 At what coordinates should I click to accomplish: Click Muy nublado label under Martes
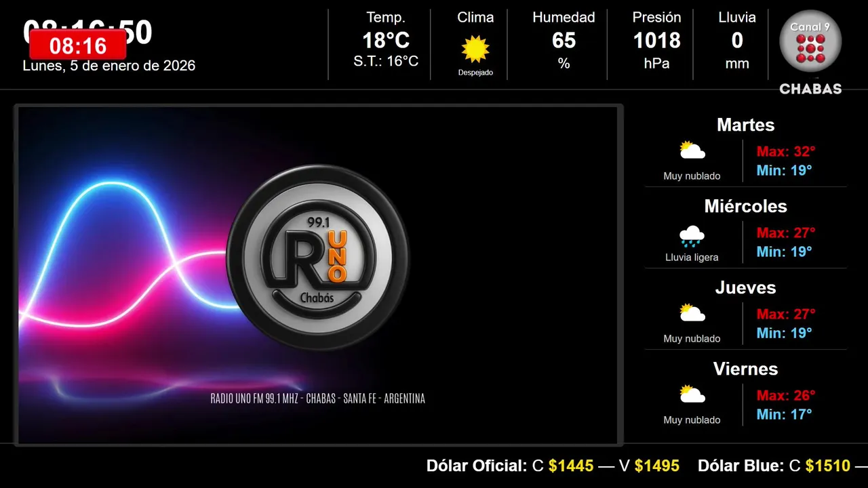click(692, 176)
